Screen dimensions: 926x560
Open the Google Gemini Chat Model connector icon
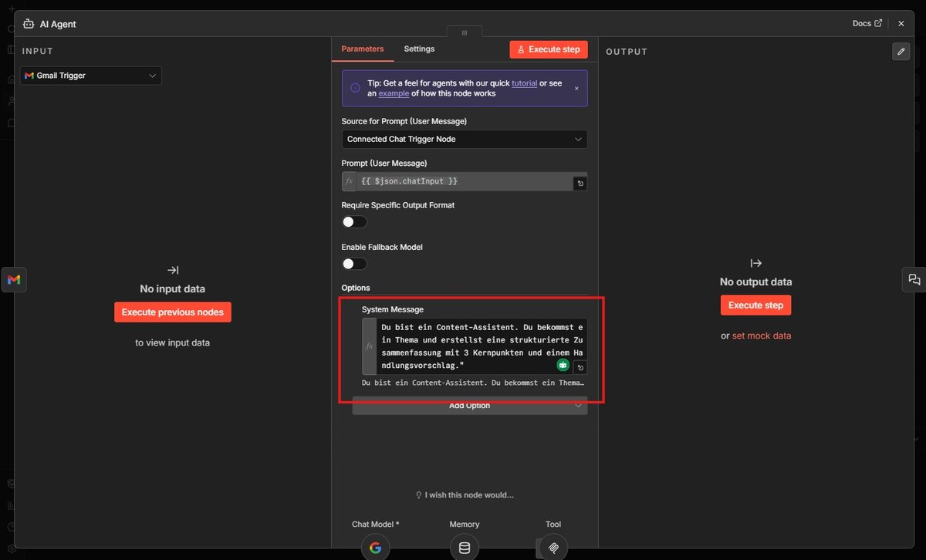click(375, 547)
